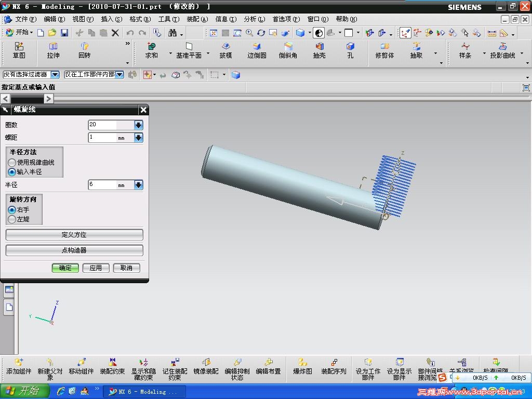Open the 首选项(P) menu
Screen dimensions: 532x399
pos(286,19)
